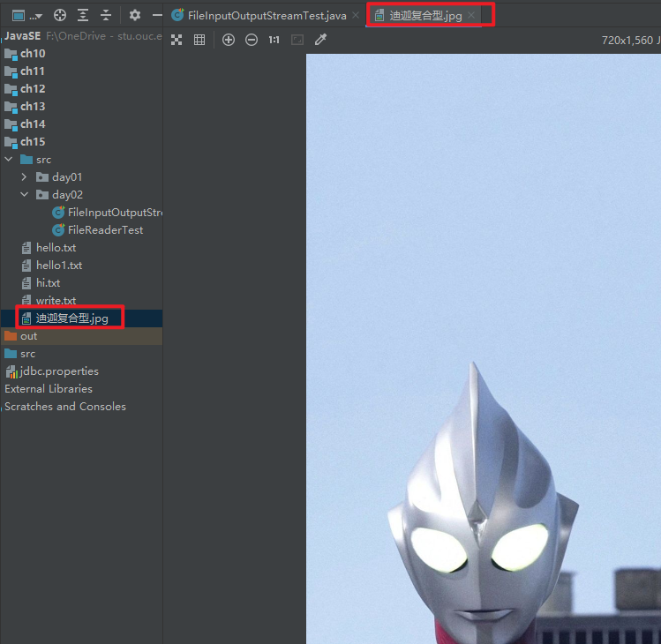Screen dimensions: 661x644
Task: Click the Collapse All icon
Action: pyautogui.click(x=106, y=16)
